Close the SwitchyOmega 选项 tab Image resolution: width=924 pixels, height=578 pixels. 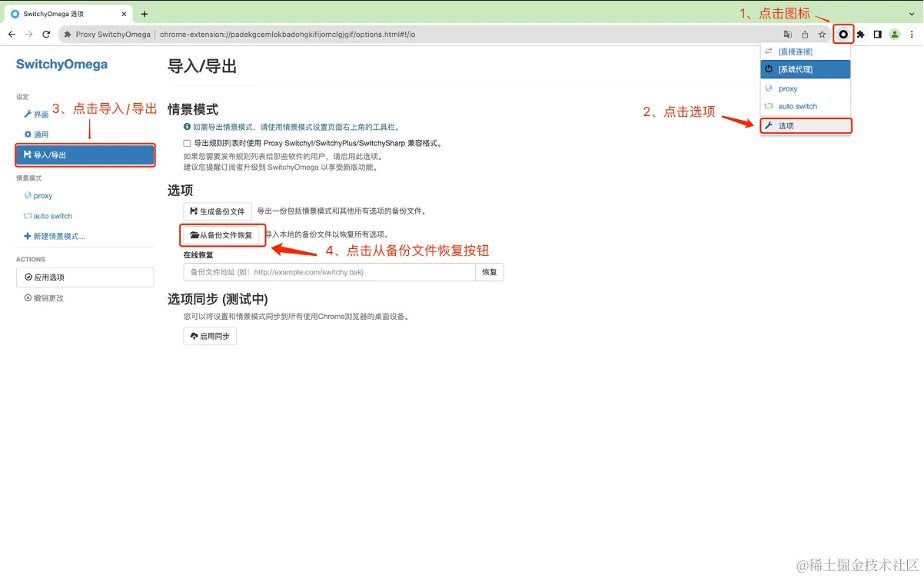pyautogui.click(x=123, y=14)
